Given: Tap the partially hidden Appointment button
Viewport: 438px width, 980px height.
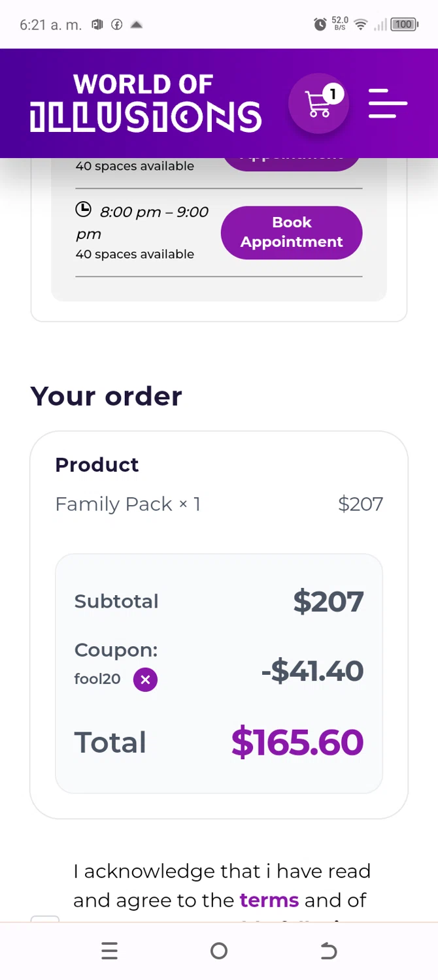Looking at the screenshot, I should (292, 162).
